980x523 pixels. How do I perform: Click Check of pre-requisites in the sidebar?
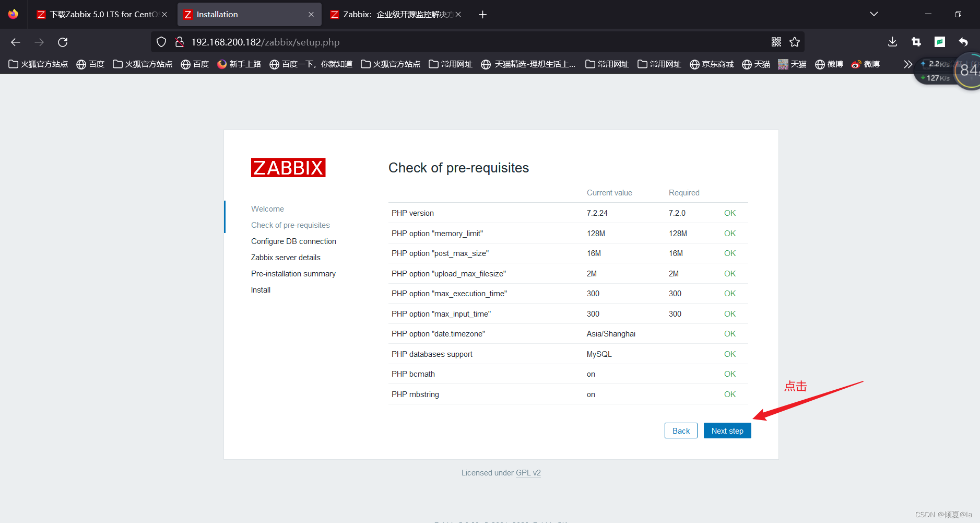290,225
